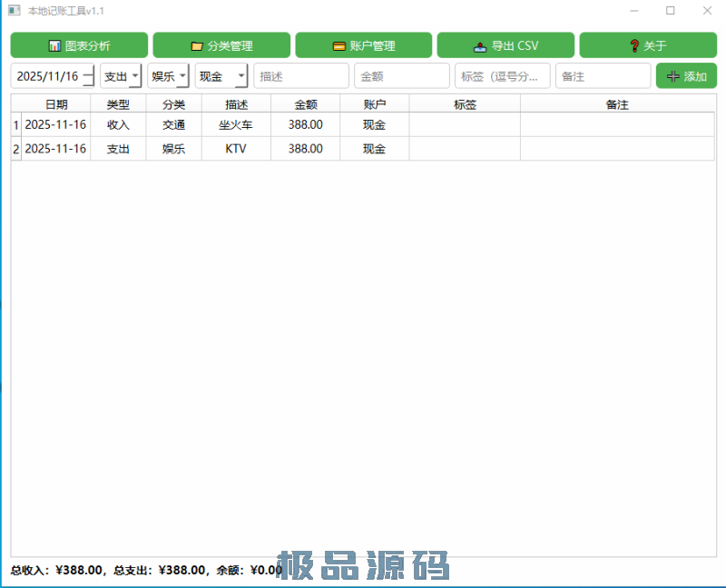Select the KTV expense record row

[x=236, y=148]
